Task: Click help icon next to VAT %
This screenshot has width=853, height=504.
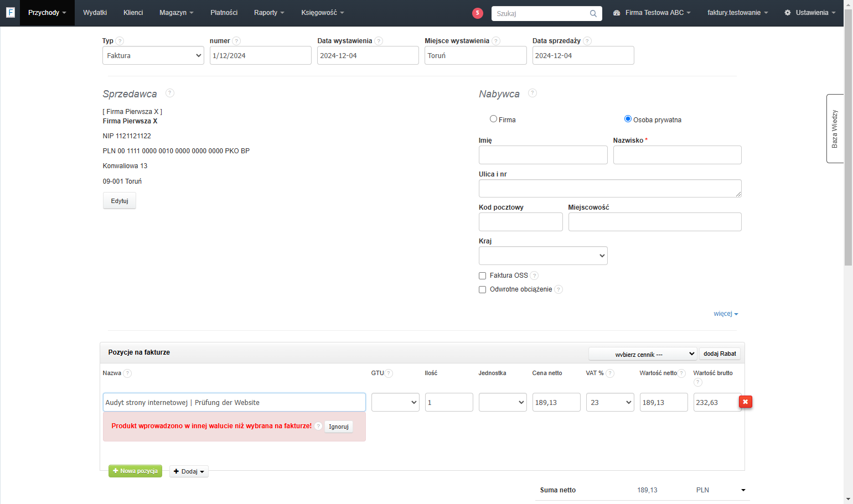Action: coord(610,373)
